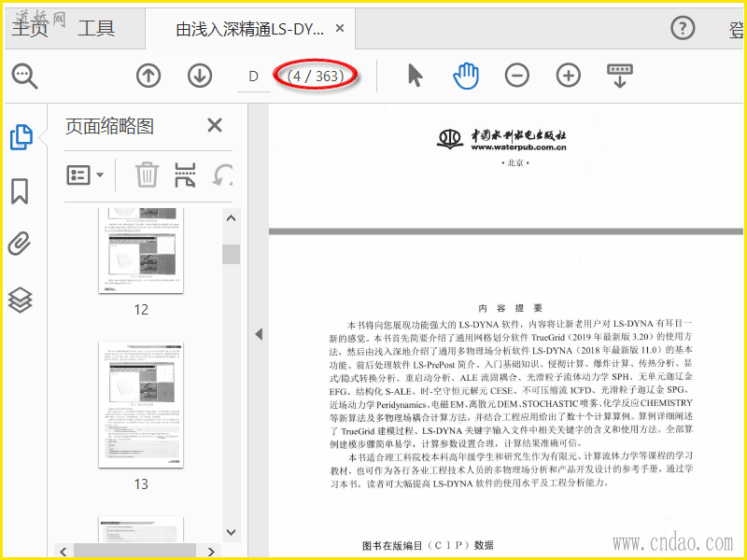Screen dimensions: 747x560
Task: Select page 13 thumbnail
Action: point(141,405)
